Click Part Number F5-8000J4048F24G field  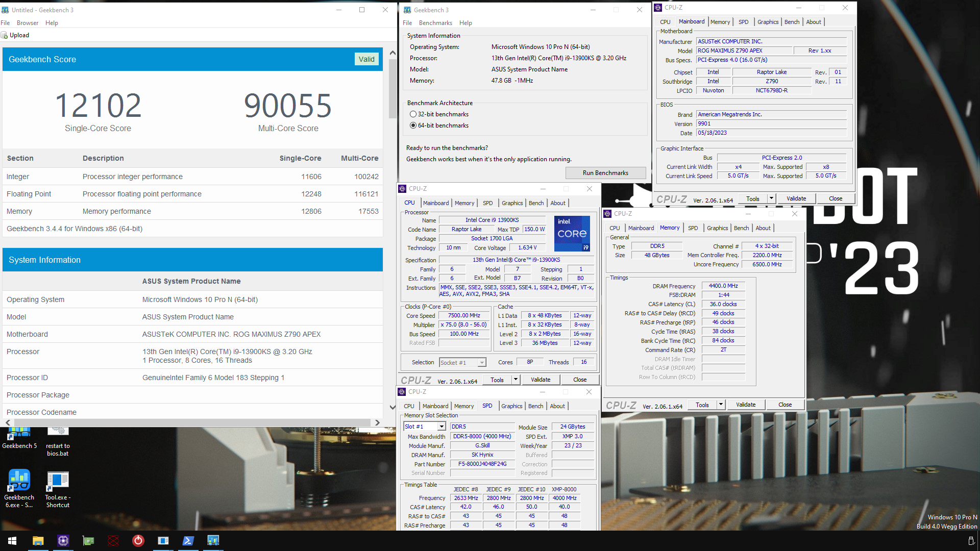482,464
